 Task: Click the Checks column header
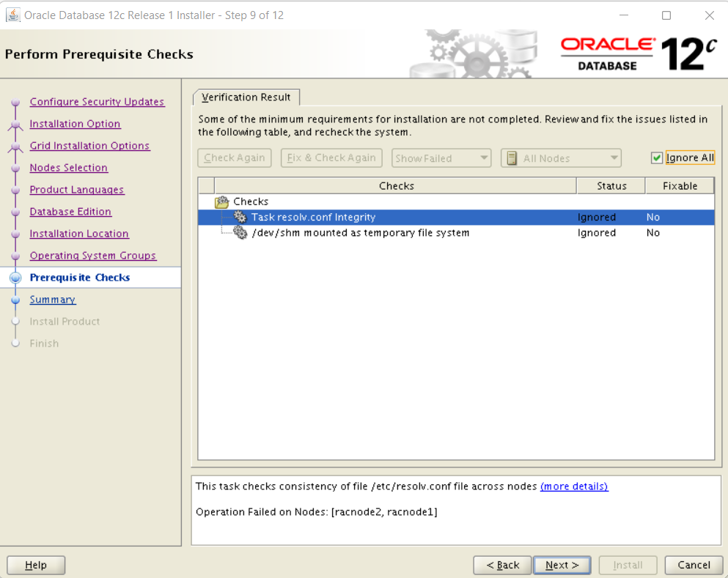pos(396,186)
